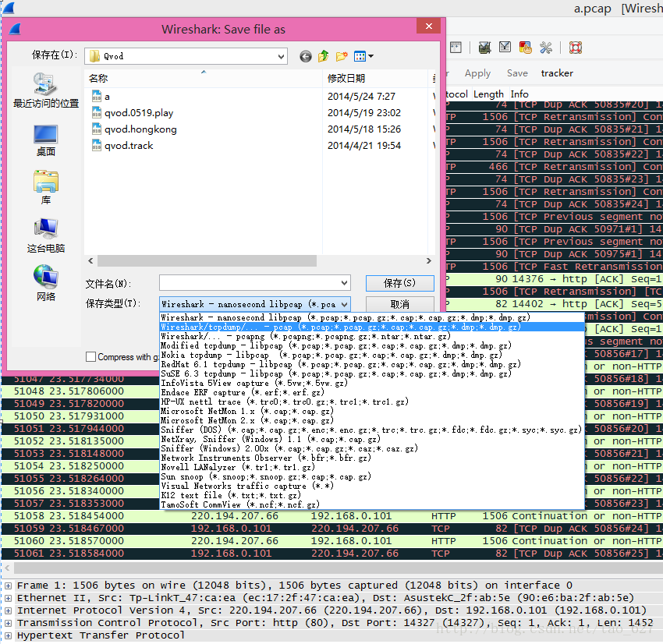Click the Save (保存) button

coord(399,283)
